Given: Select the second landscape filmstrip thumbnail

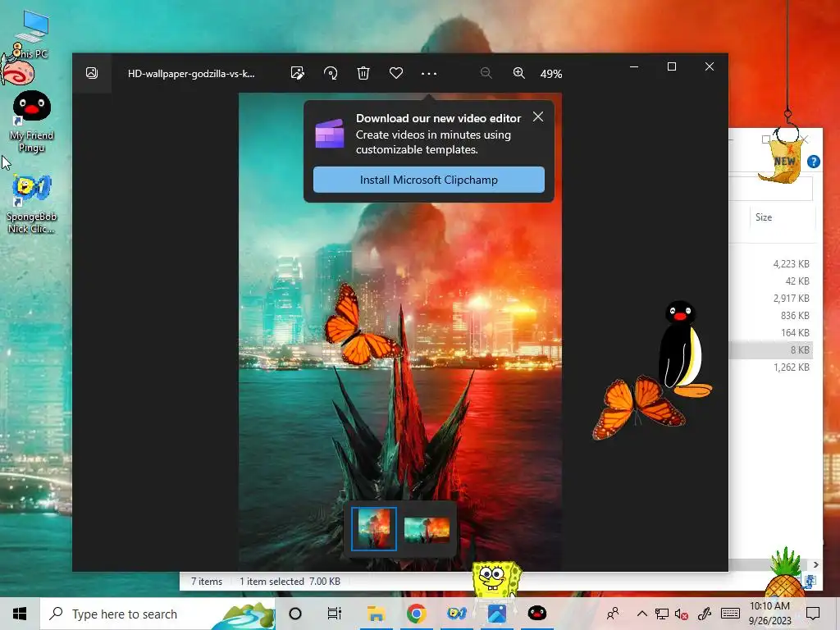Looking at the screenshot, I should click(x=427, y=529).
